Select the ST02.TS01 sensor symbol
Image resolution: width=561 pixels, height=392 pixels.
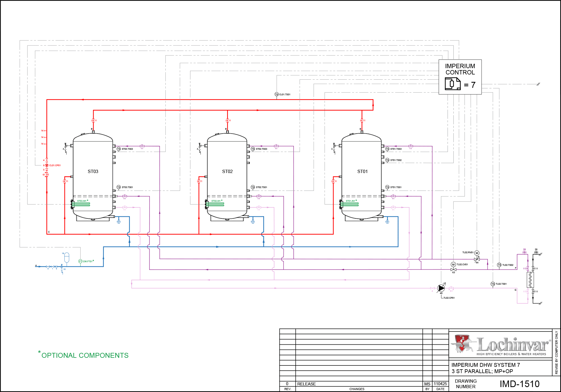(x=253, y=187)
